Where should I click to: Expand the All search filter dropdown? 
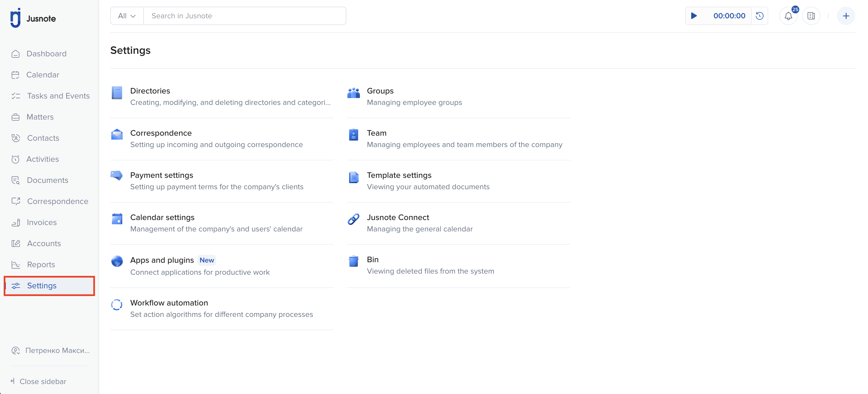point(127,16)
